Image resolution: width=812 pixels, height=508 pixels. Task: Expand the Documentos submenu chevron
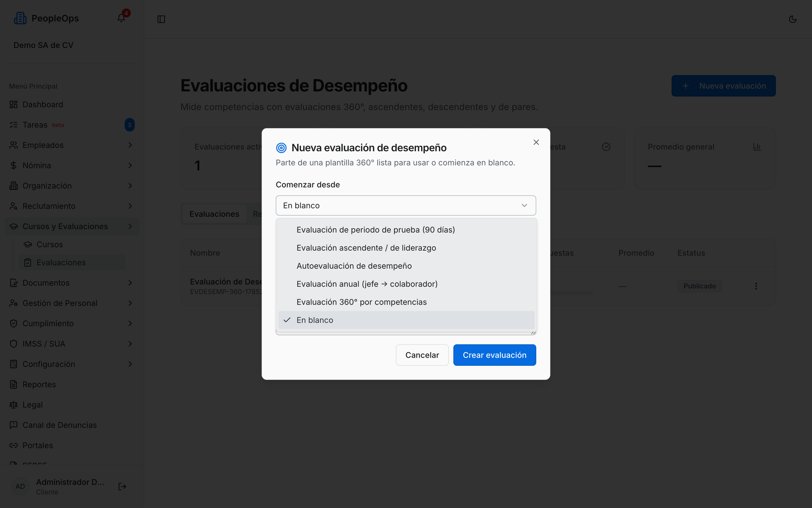coord(130,283)
